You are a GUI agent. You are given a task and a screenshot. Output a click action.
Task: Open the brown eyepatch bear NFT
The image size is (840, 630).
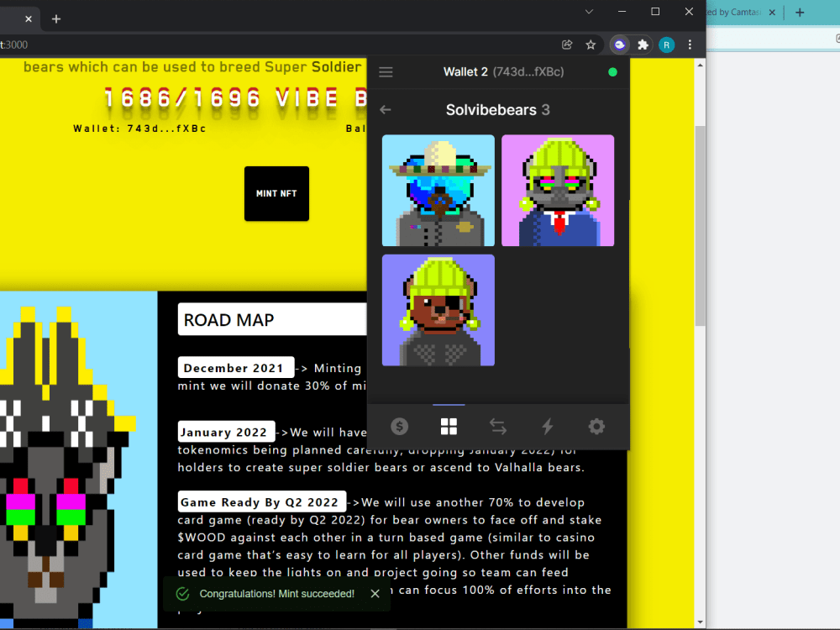pyautogui.click(x=438, y=310)
